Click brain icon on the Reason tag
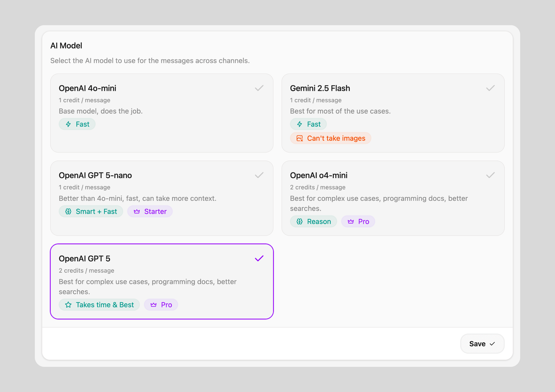The image size is (555, 392). point(300,222)
